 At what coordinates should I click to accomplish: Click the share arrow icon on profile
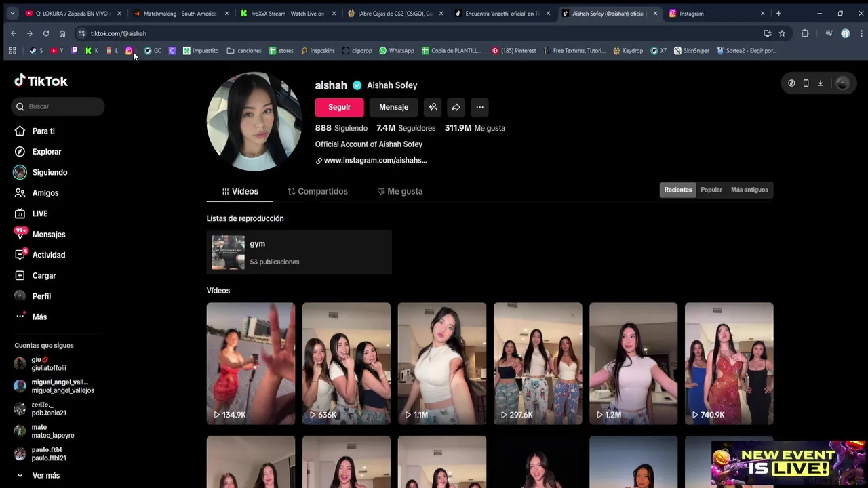coord(456,107)
